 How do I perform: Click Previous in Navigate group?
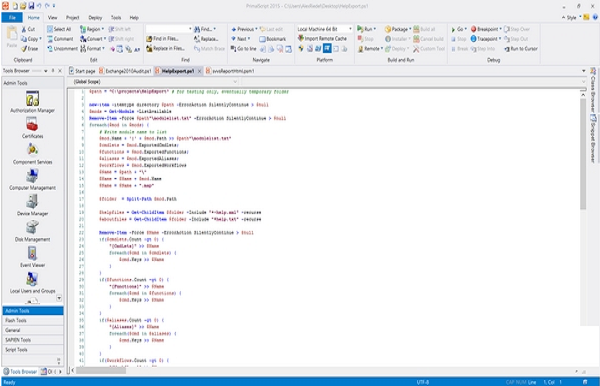[244, 29]
